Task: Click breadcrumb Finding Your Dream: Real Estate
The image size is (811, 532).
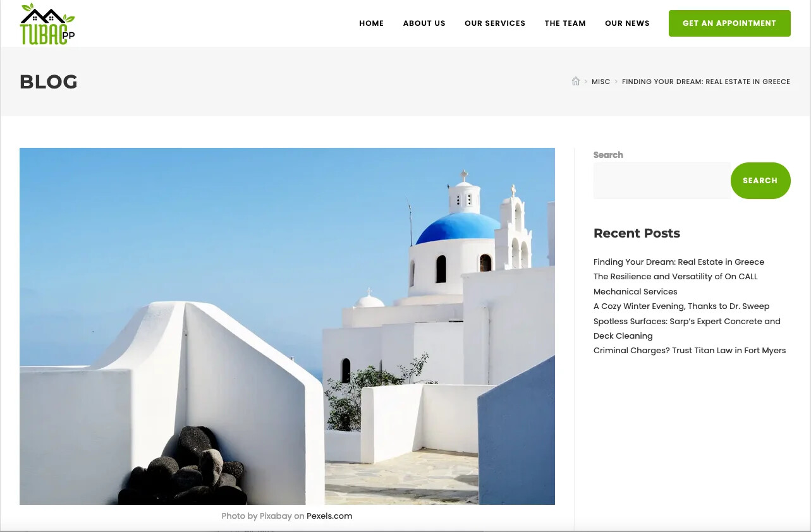Action: click(705, 82)
